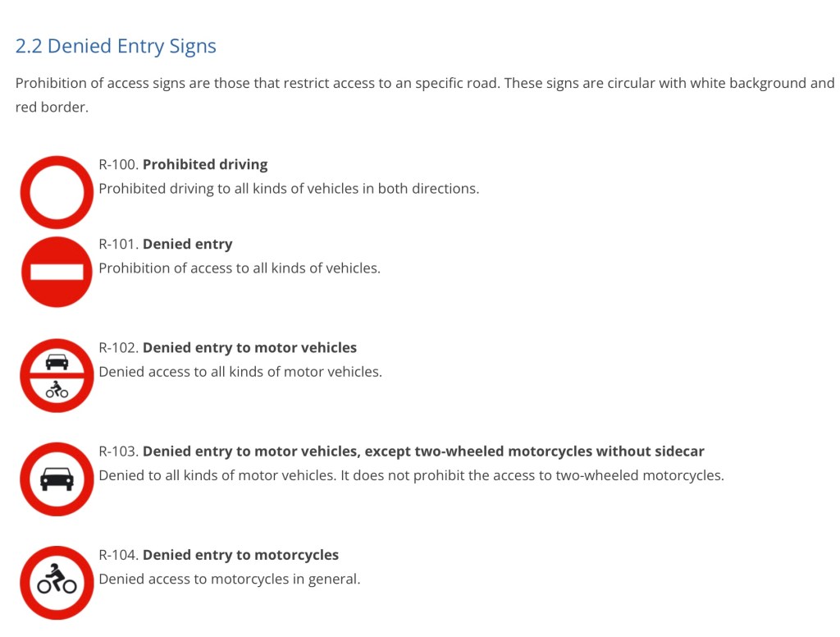This screenshot has width=840, height=637.
Task: Click the intro paragraph about prohibition of access signs
Action: click(424, 94)
